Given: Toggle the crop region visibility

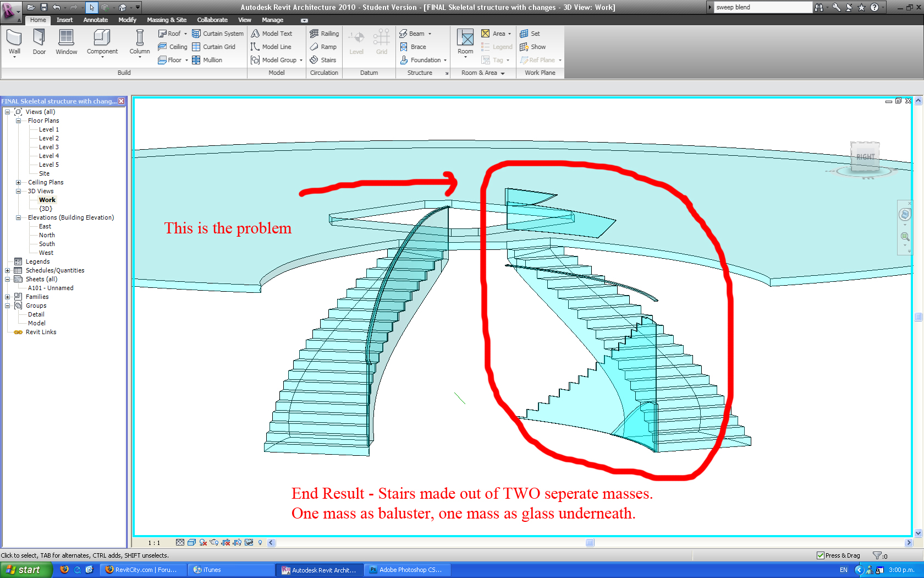Looking at the screenshot, I should pos(237,542).
